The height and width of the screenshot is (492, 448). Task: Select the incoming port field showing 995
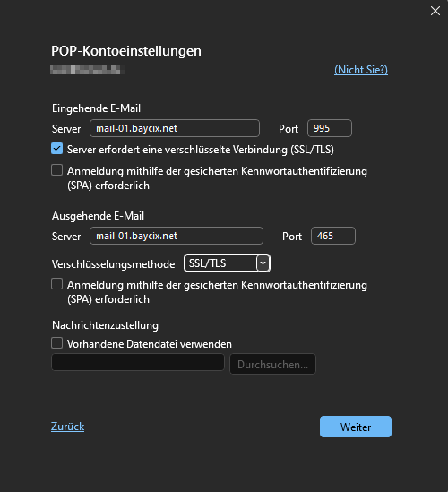[x=330, y=128]
